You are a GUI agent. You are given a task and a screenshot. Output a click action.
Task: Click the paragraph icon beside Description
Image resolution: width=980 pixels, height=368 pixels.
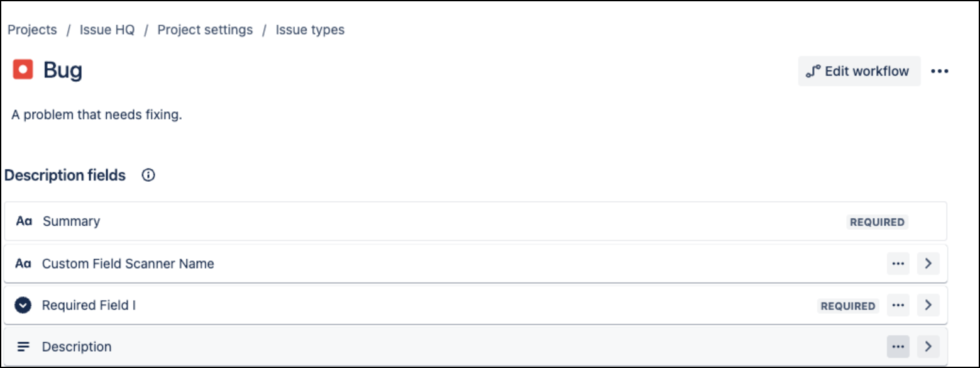[x=23, y=347]
